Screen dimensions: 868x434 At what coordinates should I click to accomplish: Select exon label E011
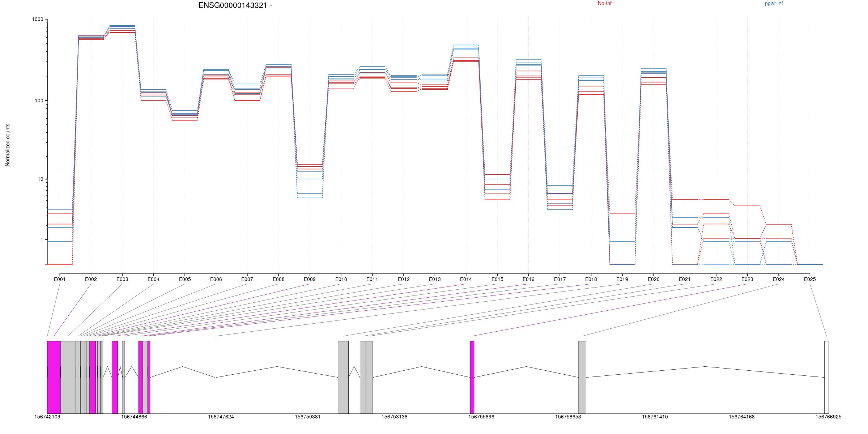click(x=372, y=279)
